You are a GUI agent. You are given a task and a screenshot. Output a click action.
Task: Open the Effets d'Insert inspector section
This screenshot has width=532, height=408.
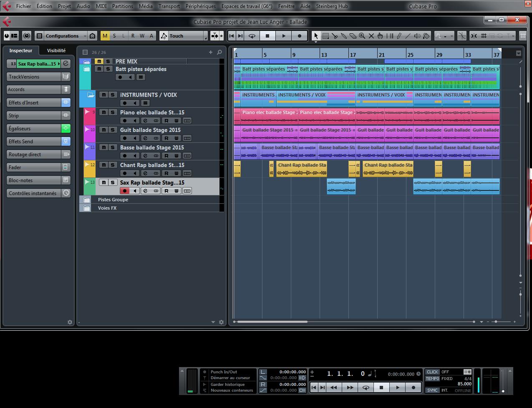38,103
